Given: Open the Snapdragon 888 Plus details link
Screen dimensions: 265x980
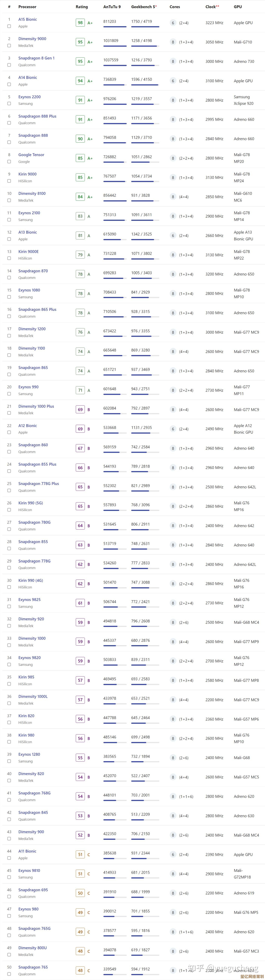Looking at the screenshot, I should 37,116.
